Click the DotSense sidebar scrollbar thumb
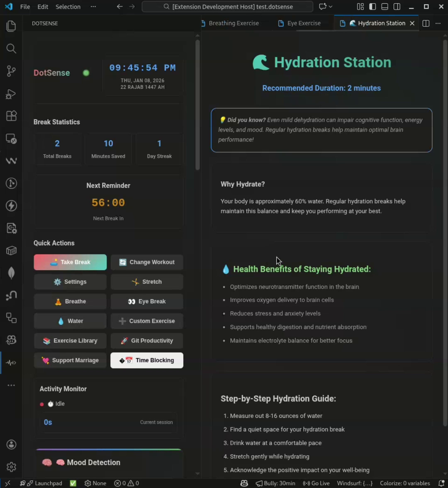Image resolution: width=448 pixels, height=488 pixels. coord(197,105)
